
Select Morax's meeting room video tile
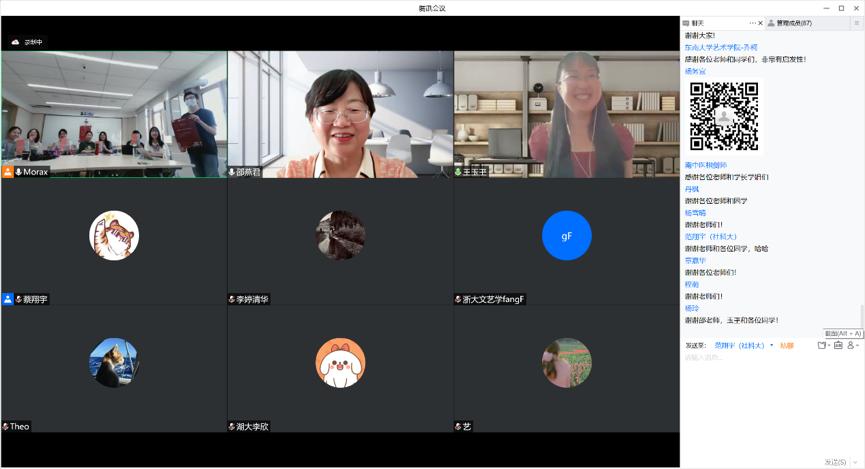(x=114, y=114)
